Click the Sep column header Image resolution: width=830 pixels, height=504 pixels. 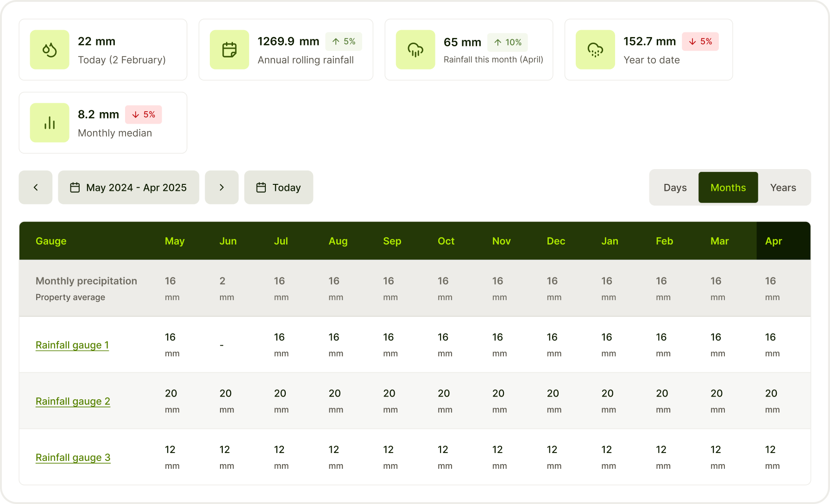tap(392, 241)
